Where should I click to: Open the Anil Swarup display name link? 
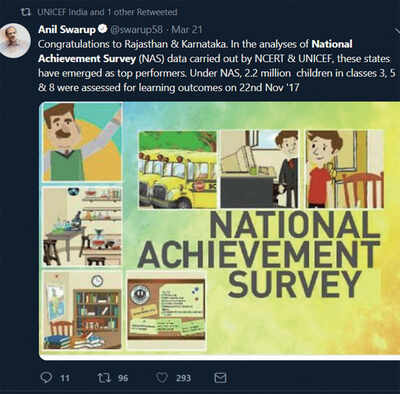point(67,30)
